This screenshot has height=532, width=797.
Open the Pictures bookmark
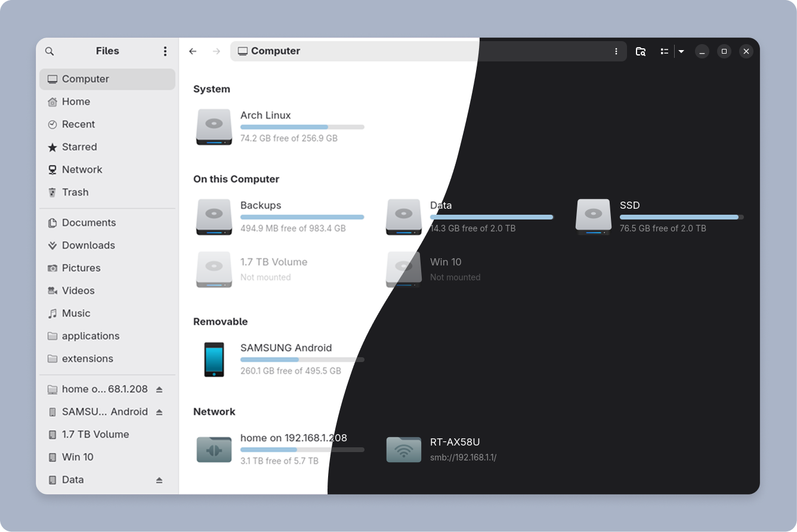coord(107,268)
